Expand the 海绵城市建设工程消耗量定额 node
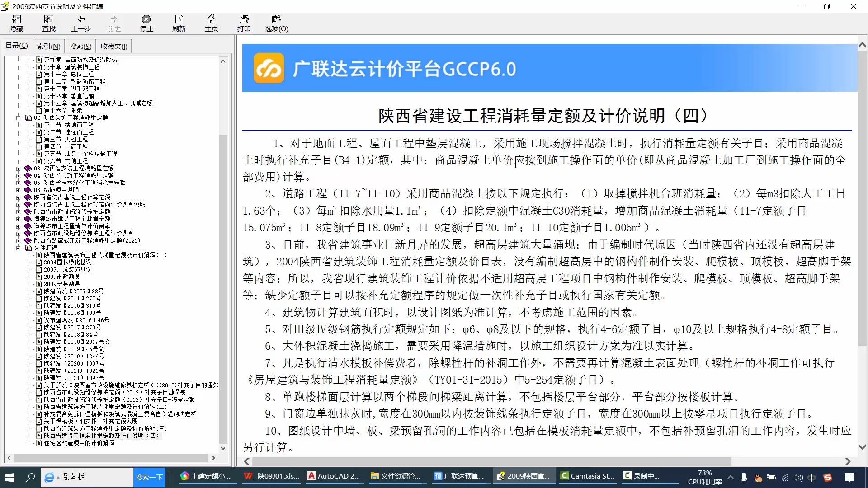The image size is (868, 488). 19,219
